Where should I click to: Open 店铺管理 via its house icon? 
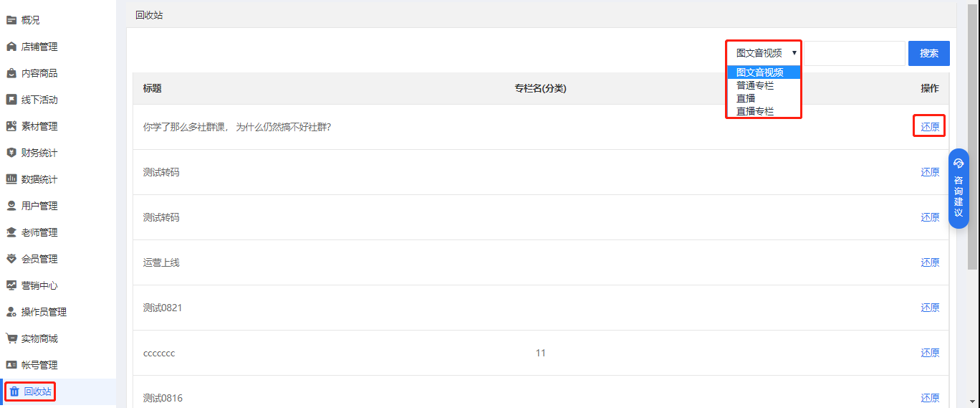coord(11,47)
